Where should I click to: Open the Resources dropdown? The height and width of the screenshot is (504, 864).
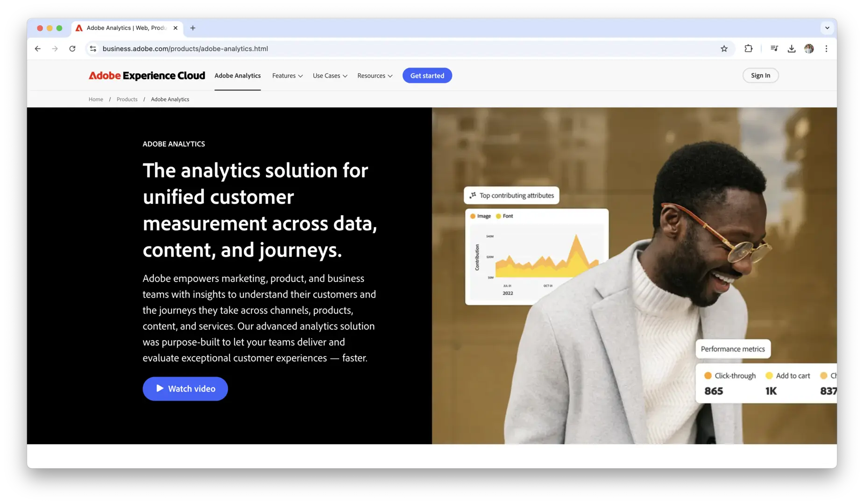(x=375, y=75)
